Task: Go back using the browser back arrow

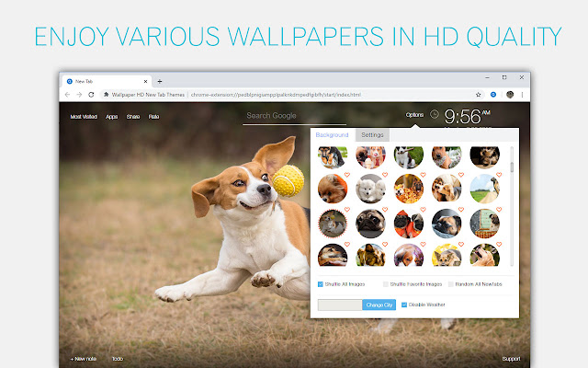Action: coord(67,95)
